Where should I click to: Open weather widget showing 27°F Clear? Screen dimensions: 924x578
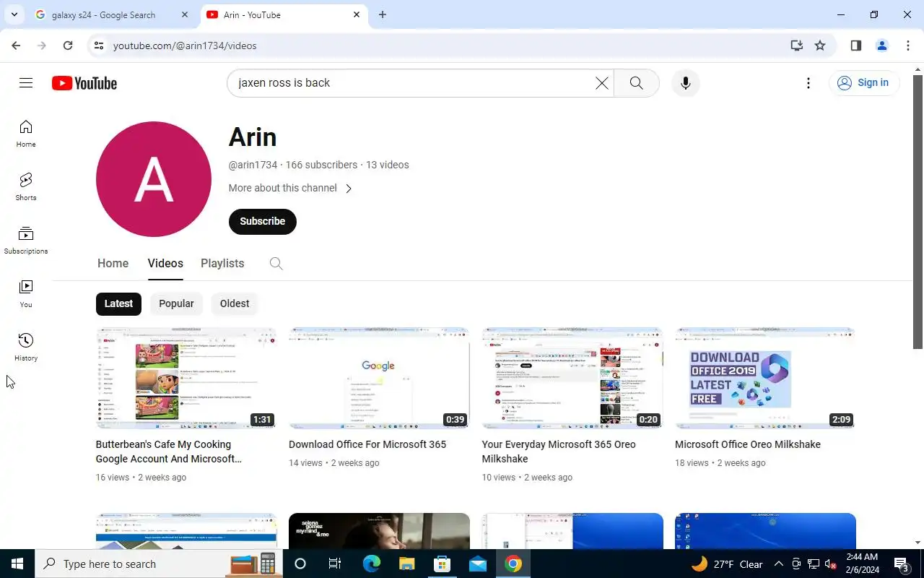[x=727, y=564]
